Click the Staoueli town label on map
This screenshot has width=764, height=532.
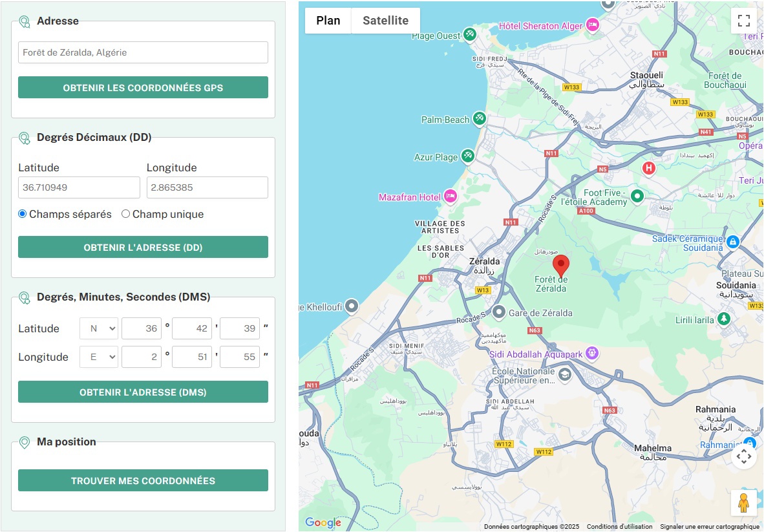[646, 80]
